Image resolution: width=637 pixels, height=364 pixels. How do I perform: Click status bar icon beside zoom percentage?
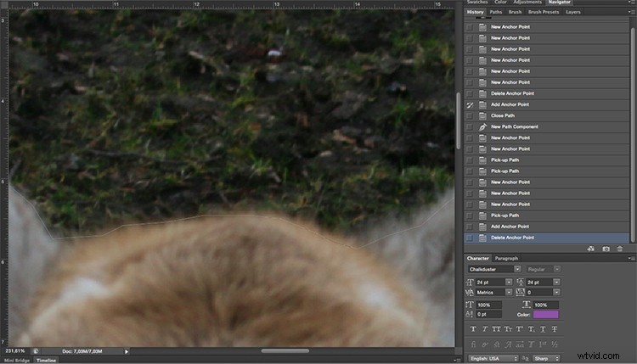coord(36,351)
